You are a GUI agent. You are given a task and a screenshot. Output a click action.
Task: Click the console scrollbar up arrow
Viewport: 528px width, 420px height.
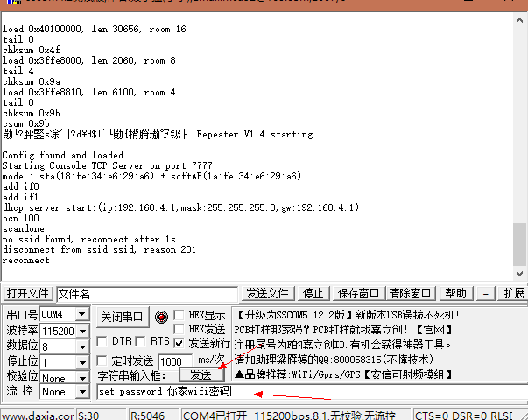pyautogui.click(x=519, y=20)
